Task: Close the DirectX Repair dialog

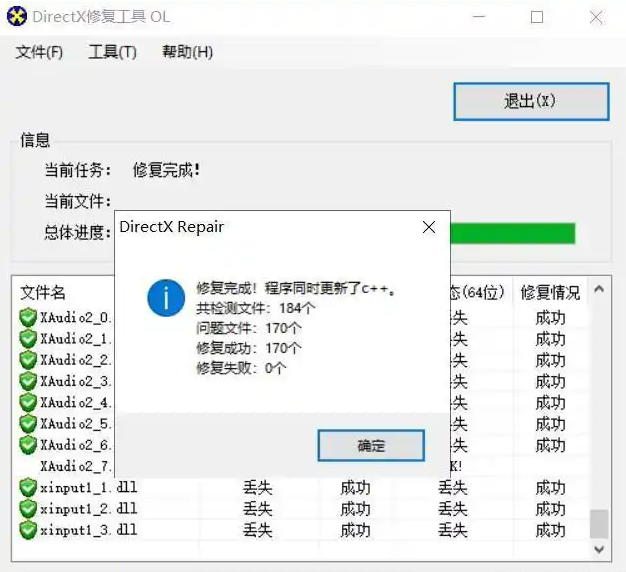Action: (x=429, y=227)
